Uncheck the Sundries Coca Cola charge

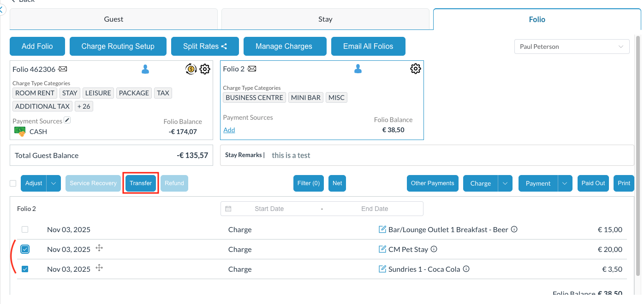(25, 269)
